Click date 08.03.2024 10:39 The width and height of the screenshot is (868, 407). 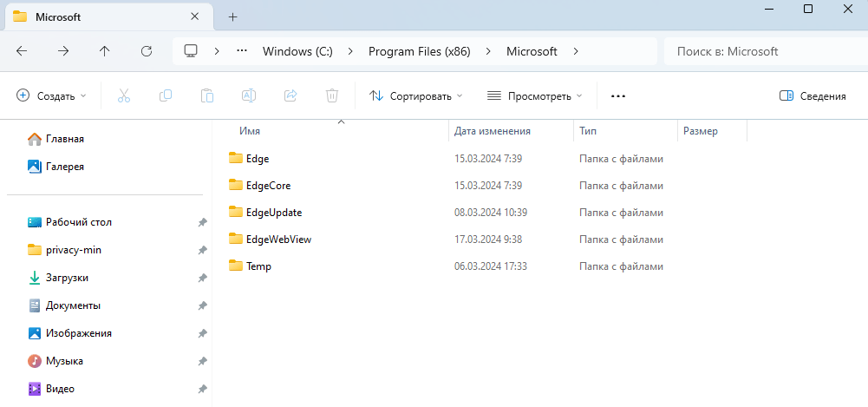490,213
